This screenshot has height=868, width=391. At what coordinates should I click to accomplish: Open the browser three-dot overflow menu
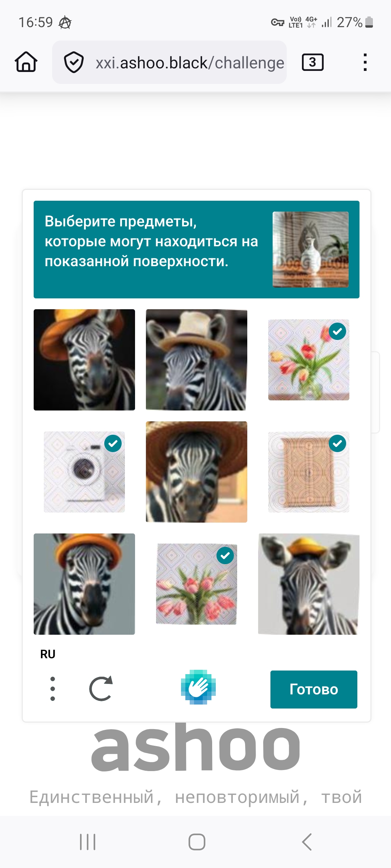(x=365, y=62)
